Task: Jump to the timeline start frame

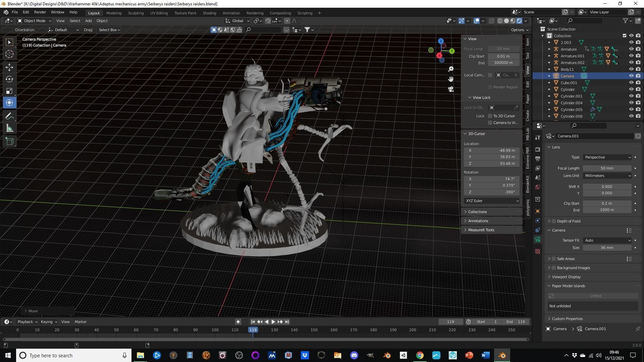Action: pyautogui.click(x=253, y=322)
